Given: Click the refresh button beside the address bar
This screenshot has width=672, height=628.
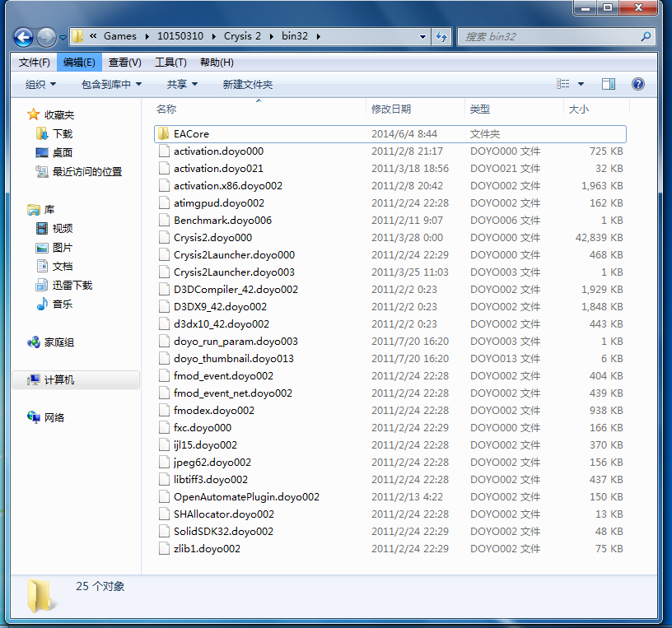Looking at the screenshot, I should click(x=441, y=36).
